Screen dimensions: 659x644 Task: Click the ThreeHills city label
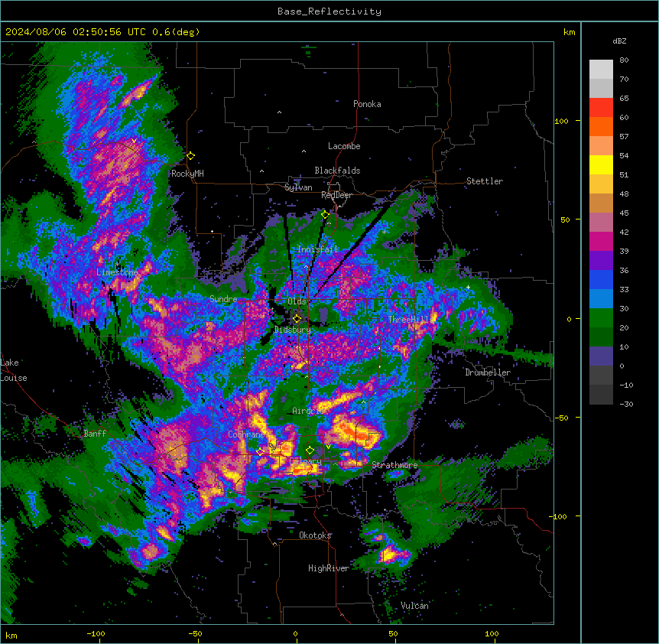click(x=411, y=320)
